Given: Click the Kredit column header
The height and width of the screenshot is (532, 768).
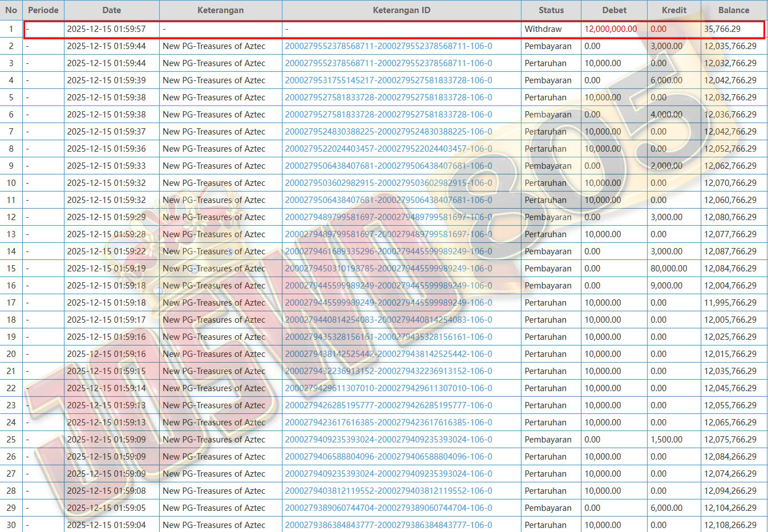Looking at the screenshot, I should tap(674, 10).
